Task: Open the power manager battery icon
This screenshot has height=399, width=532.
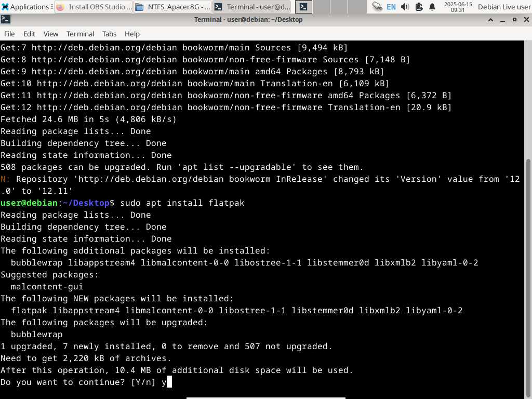Action: 419,7
